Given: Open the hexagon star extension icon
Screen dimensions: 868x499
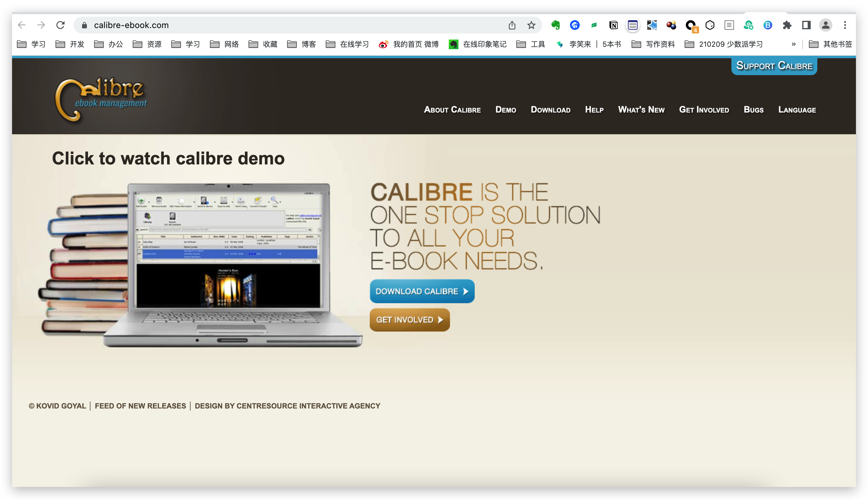Looking at the screenshot, I should tap(710, 25).
